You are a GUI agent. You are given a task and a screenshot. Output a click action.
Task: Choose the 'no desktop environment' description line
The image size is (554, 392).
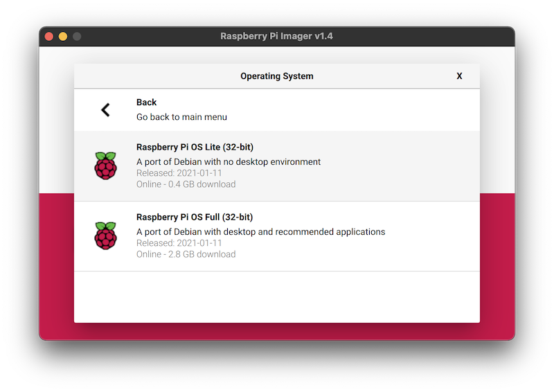tap(229, 161)
